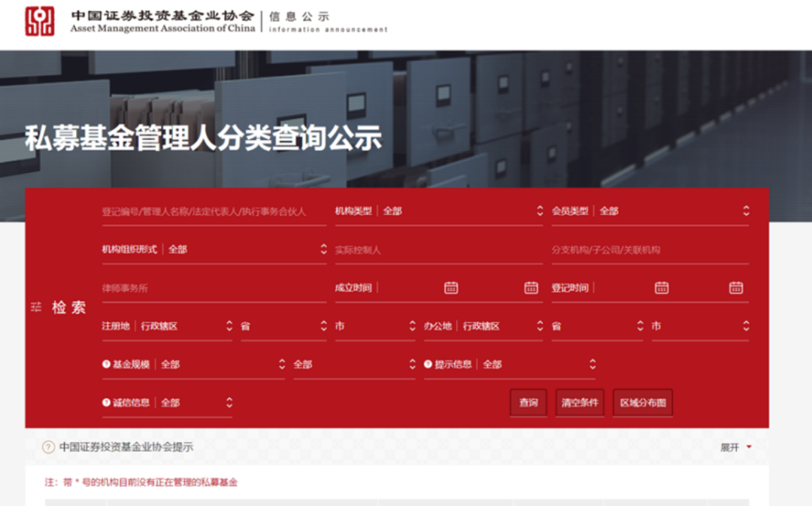Open the 会员类型 dropdown
This screenshot has height=506, width=812.
point(650,211)
